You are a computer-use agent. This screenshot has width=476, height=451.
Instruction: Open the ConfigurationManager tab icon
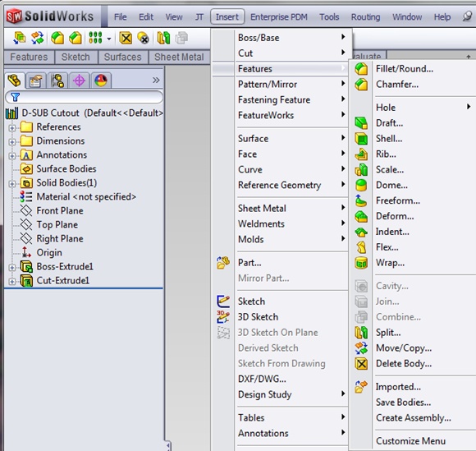click(57, 81)
